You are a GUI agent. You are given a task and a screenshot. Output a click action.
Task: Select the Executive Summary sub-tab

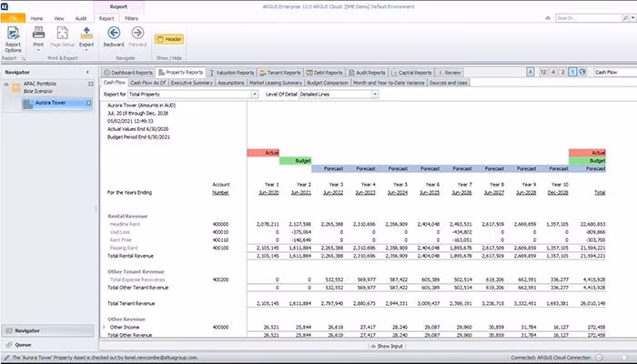coord(191,83)
